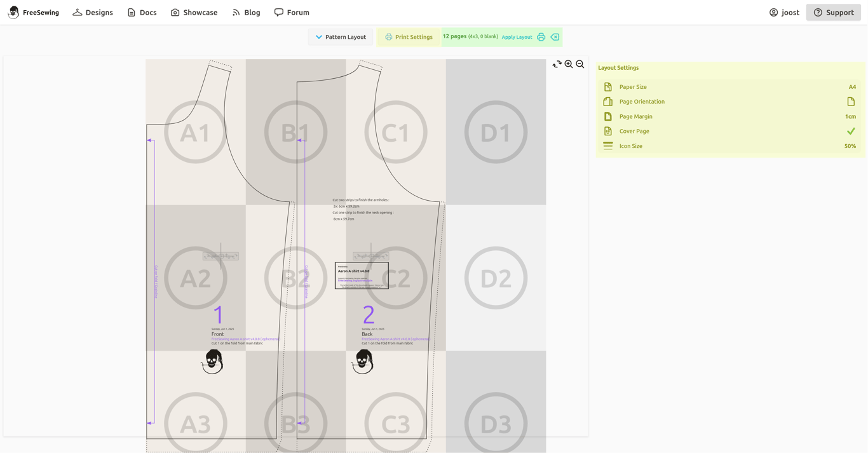Click the Pattern Layout chevron icon

point(319,37)
